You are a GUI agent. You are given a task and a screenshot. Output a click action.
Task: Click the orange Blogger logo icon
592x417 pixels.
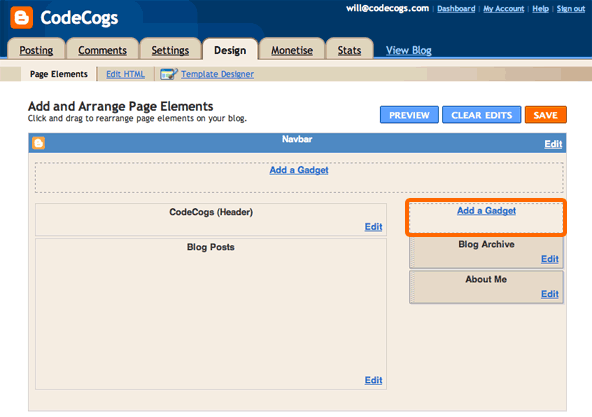pyautogui.click(x=22, y=17)
